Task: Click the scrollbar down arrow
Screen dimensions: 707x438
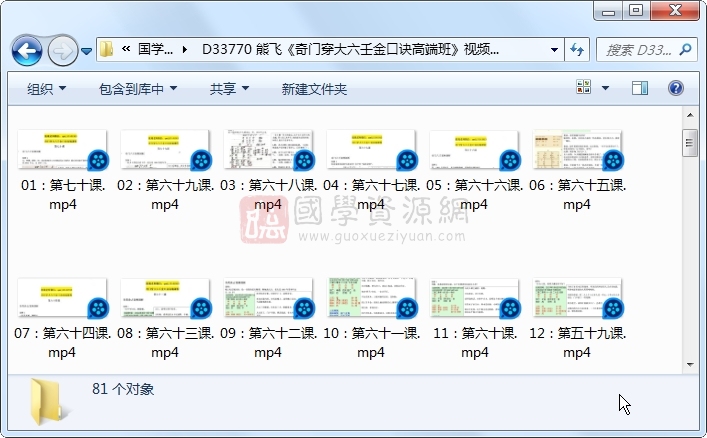Action: coord(690,364)
